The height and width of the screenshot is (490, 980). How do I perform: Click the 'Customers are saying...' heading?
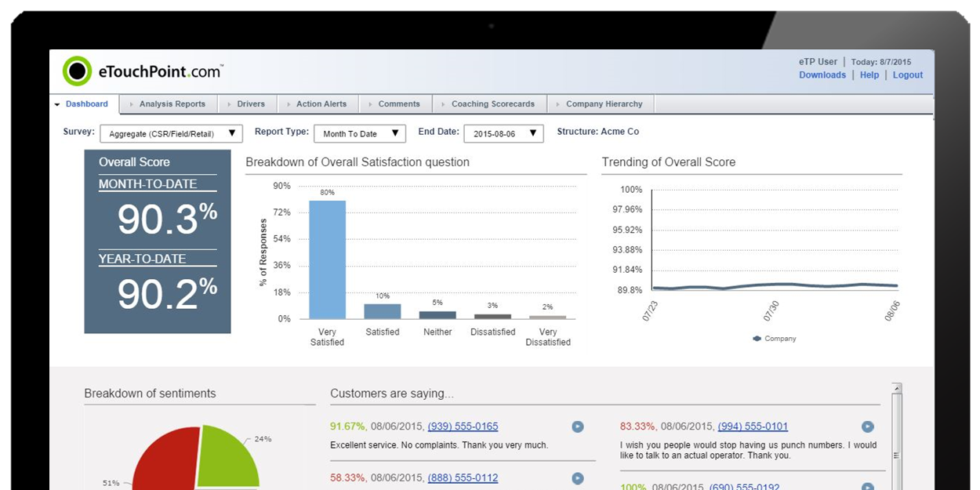(x=392, y=394)
